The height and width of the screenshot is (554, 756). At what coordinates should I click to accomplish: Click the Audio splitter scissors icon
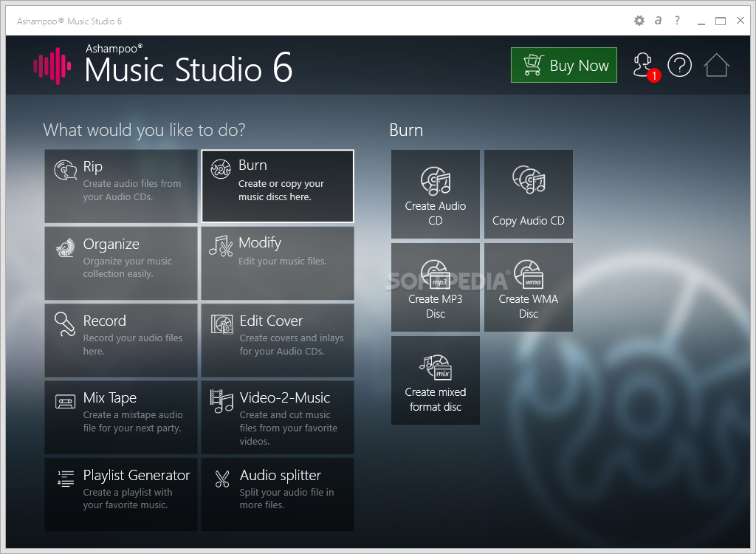(x=221, y=479)
